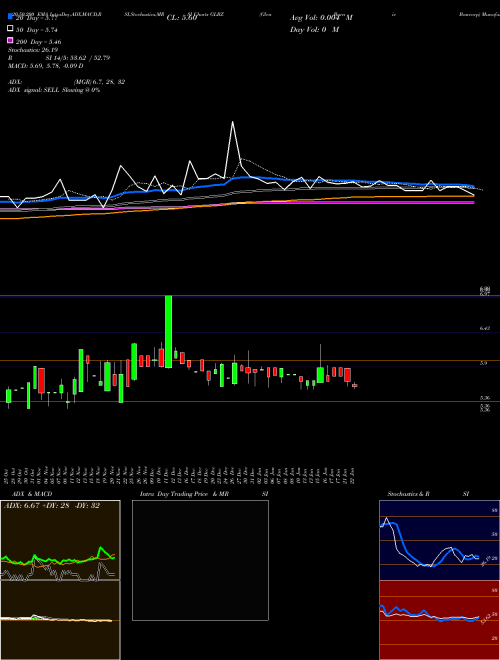Open the red RSI chart panel
The width and height of the screenshot is (500, 660).
[439, 620]
